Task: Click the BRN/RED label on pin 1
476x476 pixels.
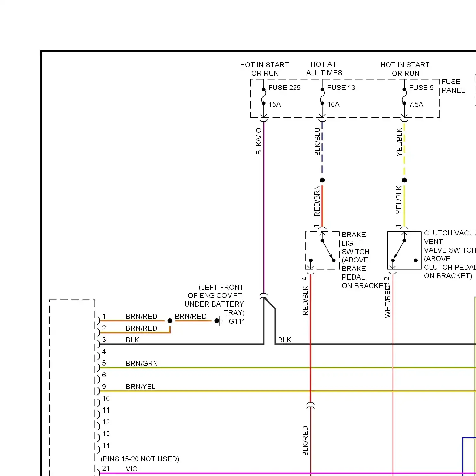Action: (x=142, y=316)
